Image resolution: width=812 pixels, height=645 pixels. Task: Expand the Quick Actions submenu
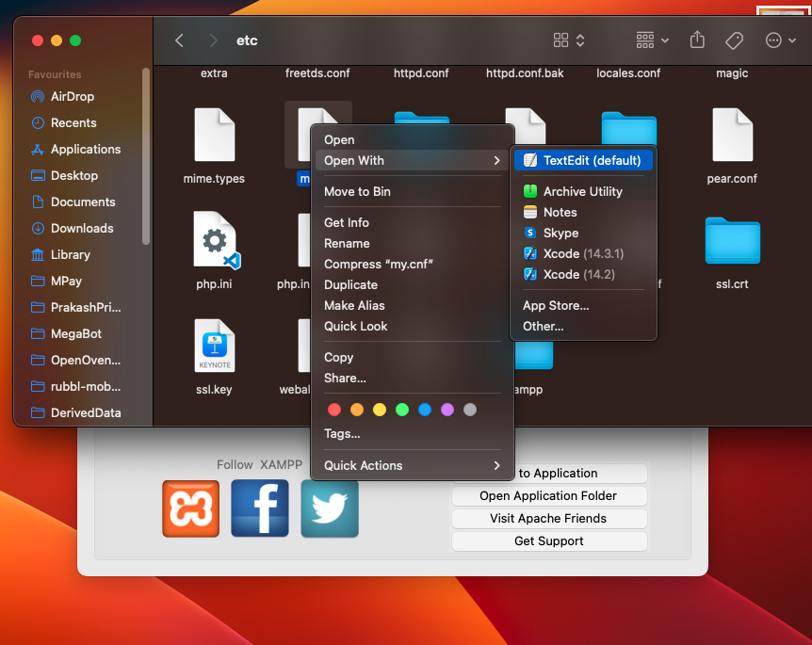(413, 465)
